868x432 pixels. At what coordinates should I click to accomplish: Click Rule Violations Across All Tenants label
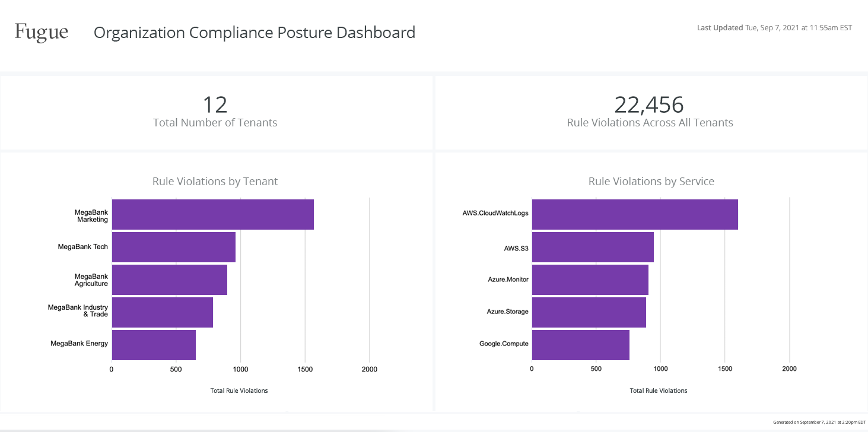[x=650, y=123]
